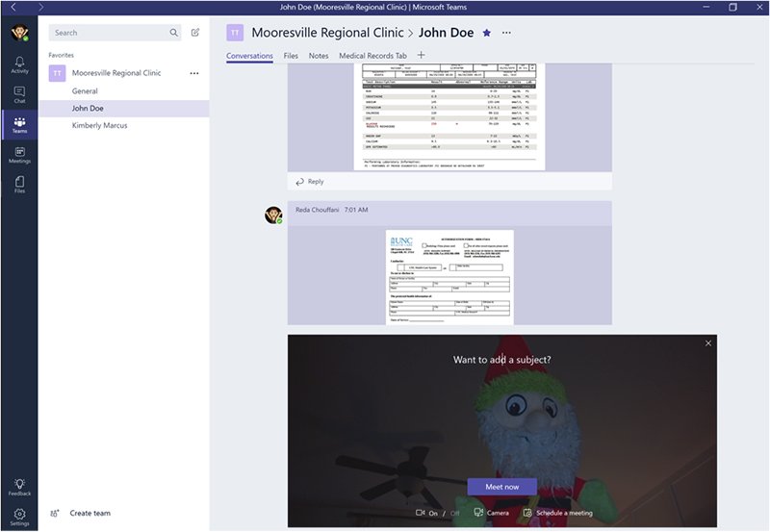The width and height of the screenshot is (770, 532).
Task: Switch to the Files tab
Action: pyautogui.click(x=291, y=56)
